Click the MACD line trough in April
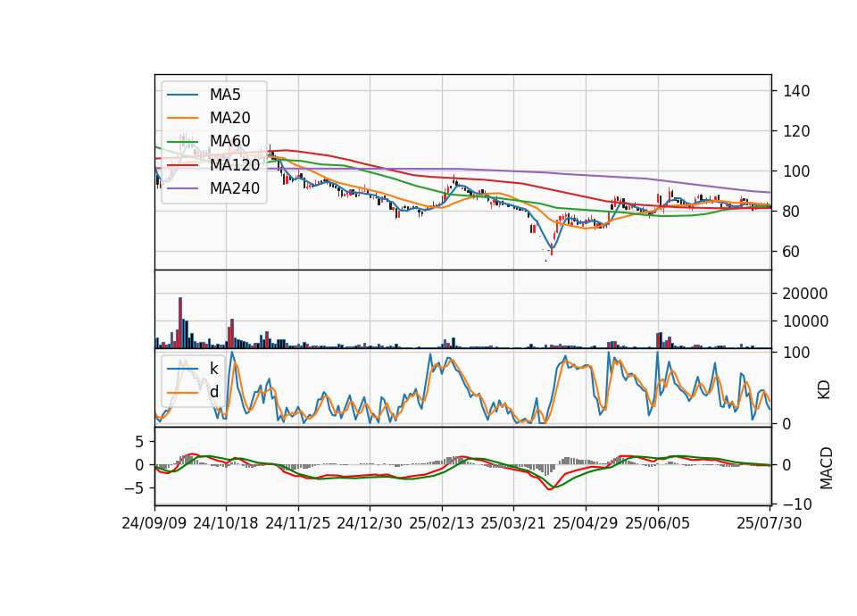The height and width of the screenshot is (616, 857). tap(550, 488)
